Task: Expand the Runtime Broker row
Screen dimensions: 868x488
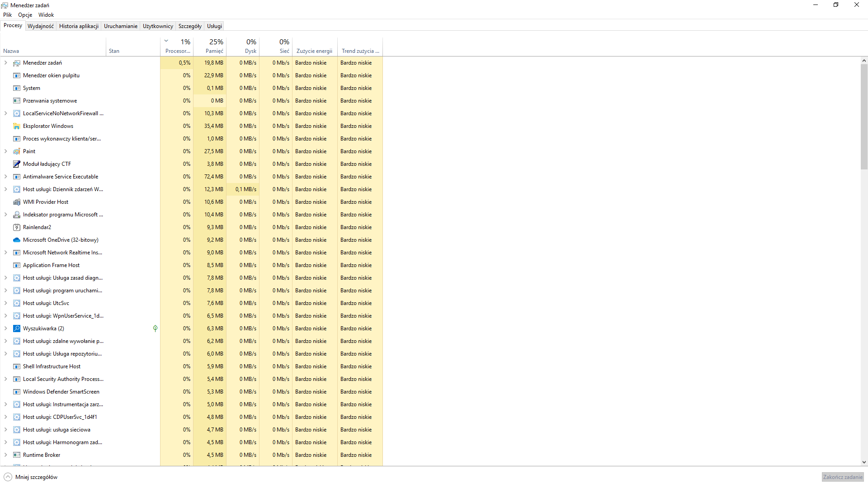Action: (x=5, y=455)
